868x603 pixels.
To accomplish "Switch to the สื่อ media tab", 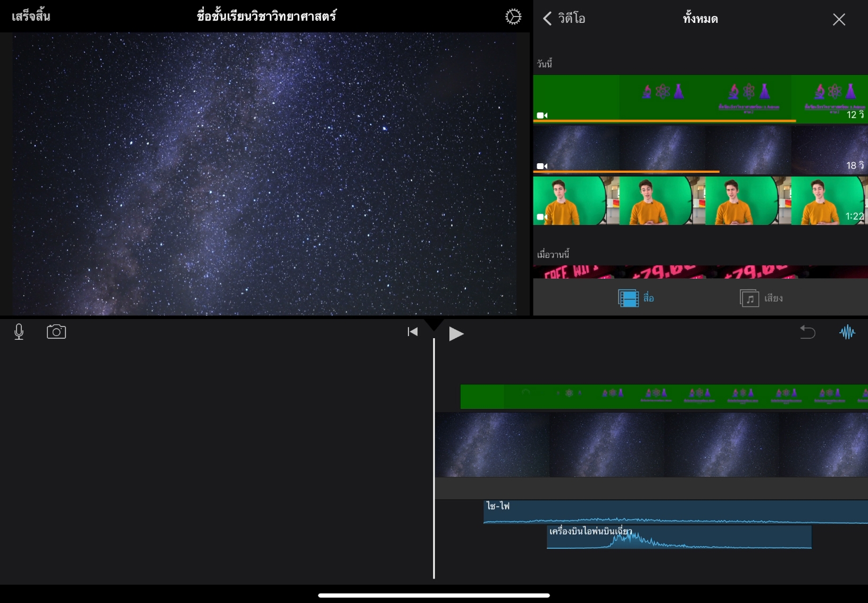I will (x=636, y=298).
